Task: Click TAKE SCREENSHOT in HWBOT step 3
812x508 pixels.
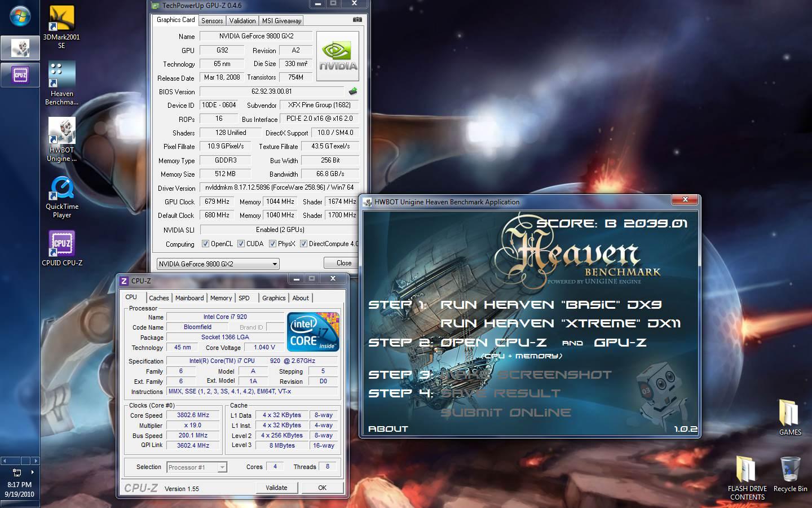Action: coord(526,375)
